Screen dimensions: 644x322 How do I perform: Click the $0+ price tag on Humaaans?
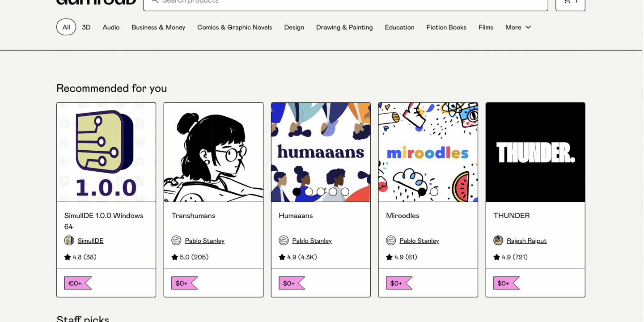click(x=292, y=283)
